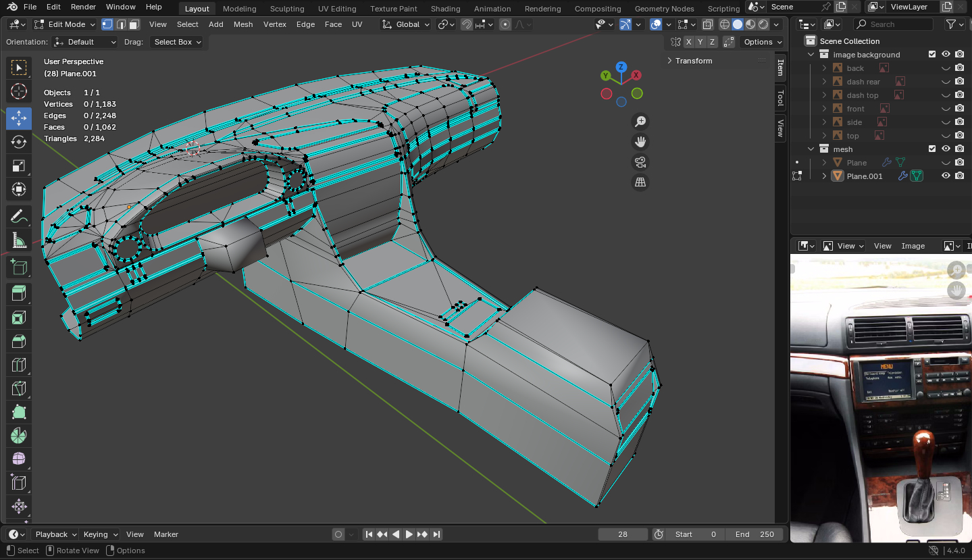
Task: Click the 3D viewport pan hand gizmo
Action: tap(640, 142)
